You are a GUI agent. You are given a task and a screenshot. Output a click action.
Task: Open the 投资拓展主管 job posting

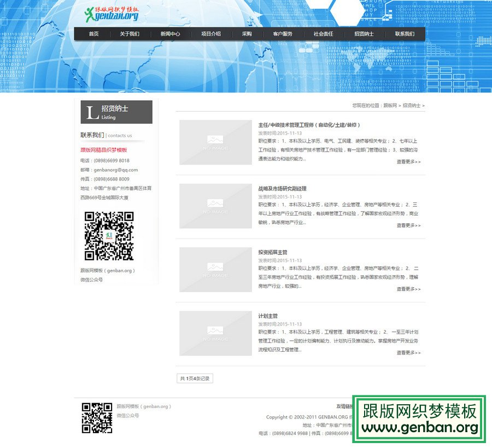(273, 251)
